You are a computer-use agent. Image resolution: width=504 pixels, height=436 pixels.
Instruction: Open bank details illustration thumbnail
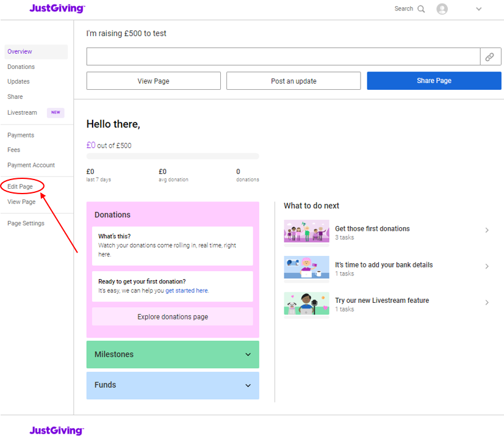tap(306, 267)
